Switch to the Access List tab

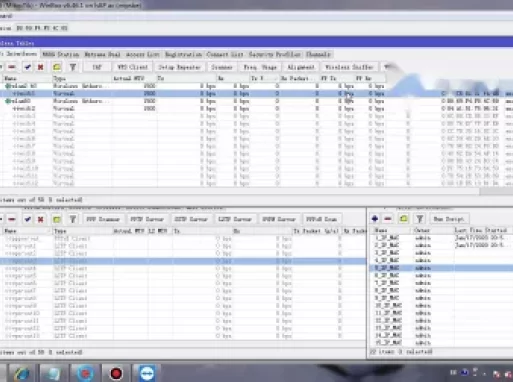(143, 54)
